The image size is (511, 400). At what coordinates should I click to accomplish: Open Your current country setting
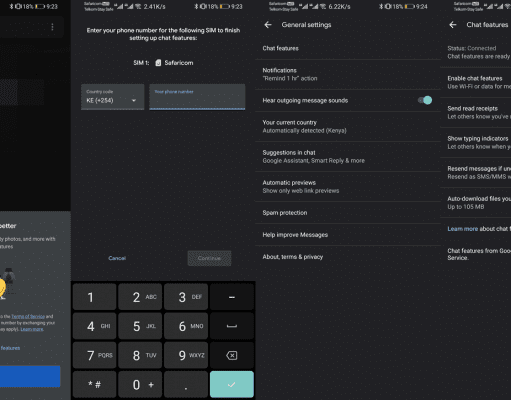(x=348, y=127)
